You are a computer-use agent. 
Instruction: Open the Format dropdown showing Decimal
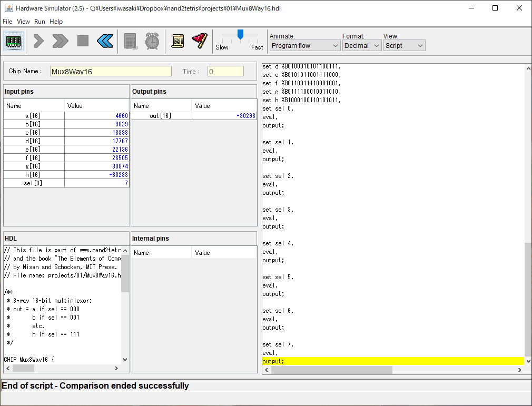(362, 46)
